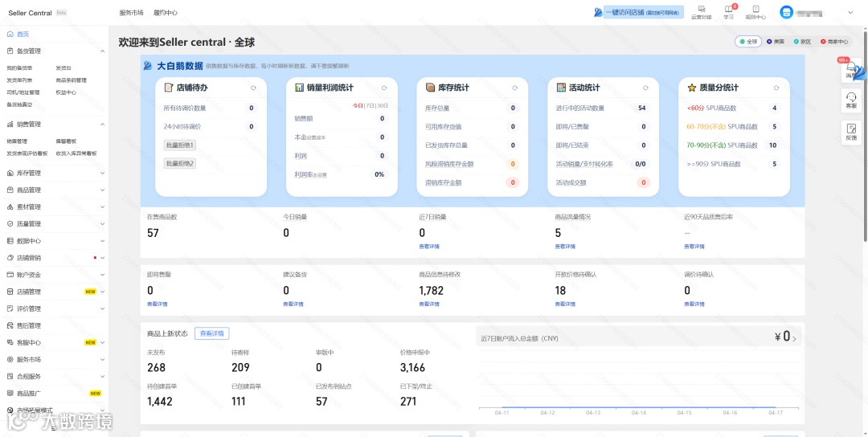This screenshot has width=868, height=437.
Task: Click the 售后管理 icon in sidebar
Action: 10,326
